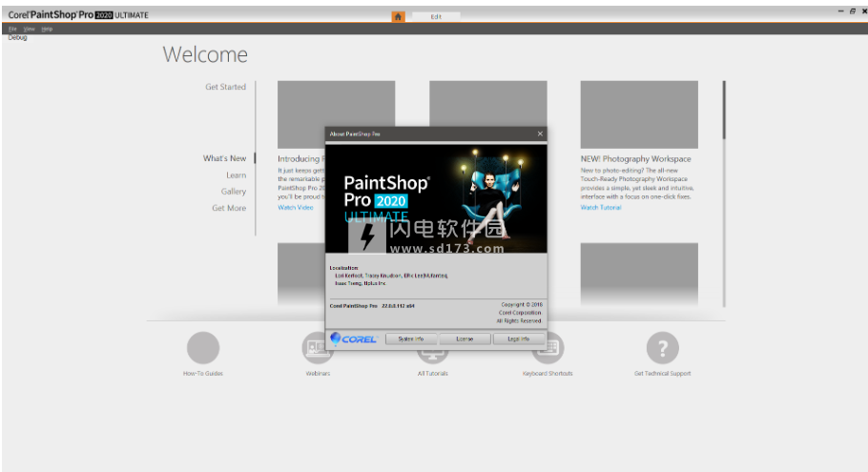Screen dimensions: 868x472
Task: Open the Gallery section
Action: (234, 192)
